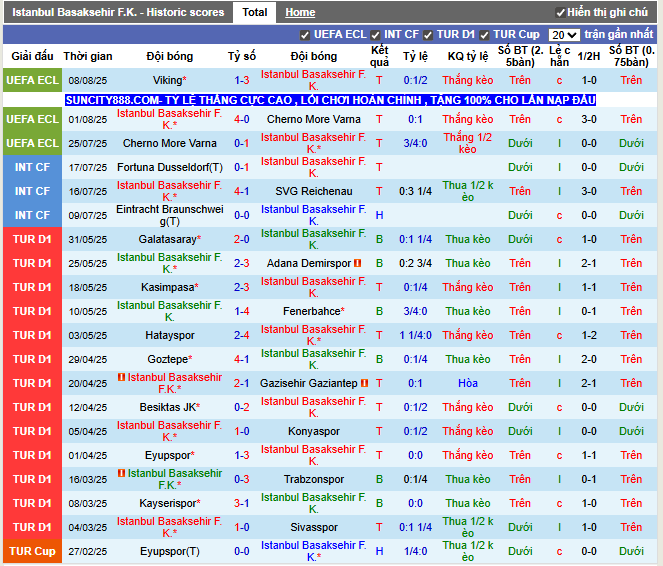
Task: Click half-time score 1-2 in Hatayspor row
Action: [589, 335]
